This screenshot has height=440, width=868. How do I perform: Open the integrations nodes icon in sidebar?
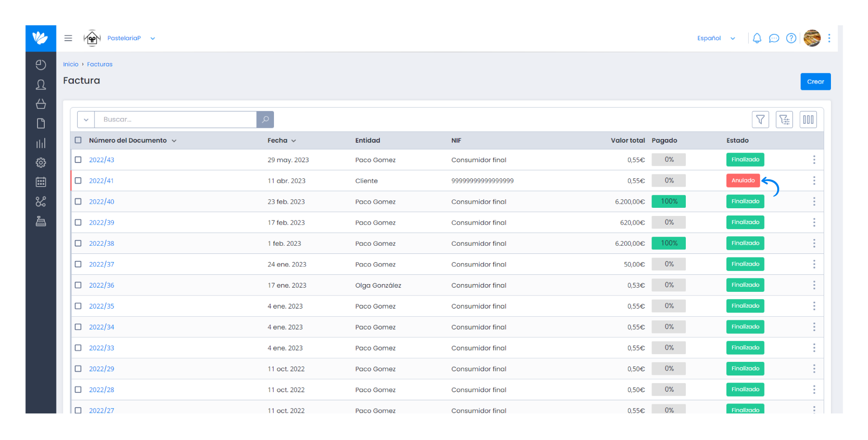pyautogui.click(x=41, y=201)
